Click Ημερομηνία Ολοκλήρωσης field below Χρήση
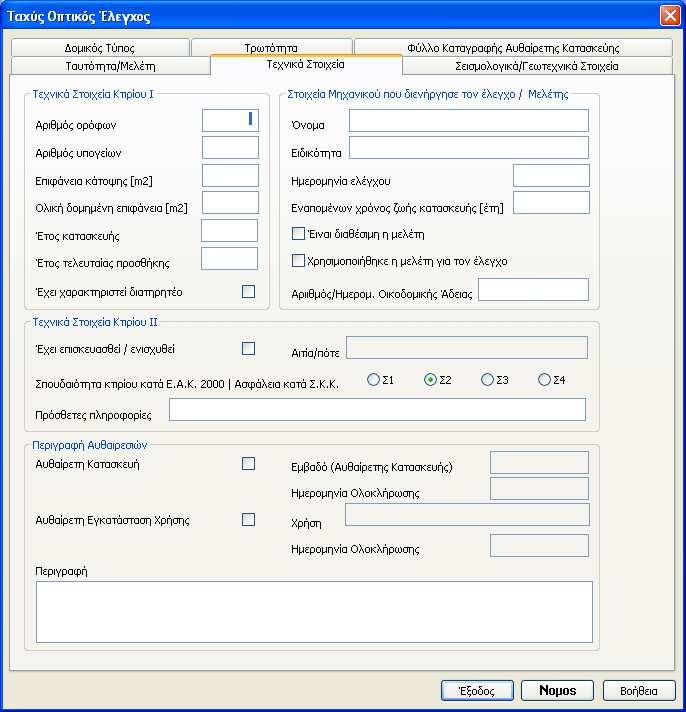Viewport: 686px width, 712px height. (539, 546)
